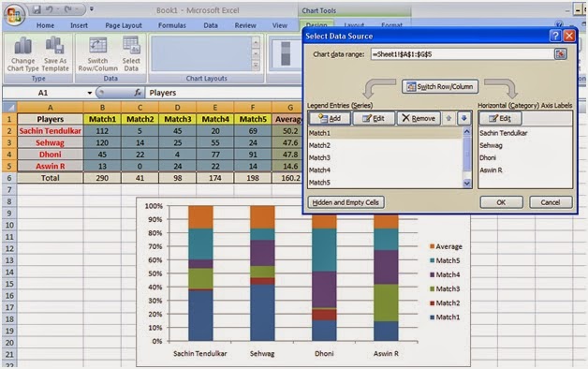Open the Name Box dropdown arrow
The width and height of the screenshot is (588, 369).
pos(90,93)
